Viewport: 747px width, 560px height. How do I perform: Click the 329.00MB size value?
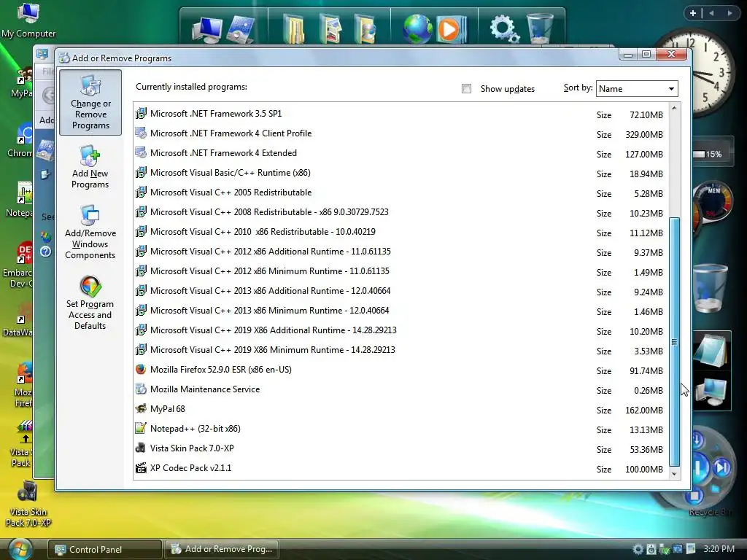(643, 135)
